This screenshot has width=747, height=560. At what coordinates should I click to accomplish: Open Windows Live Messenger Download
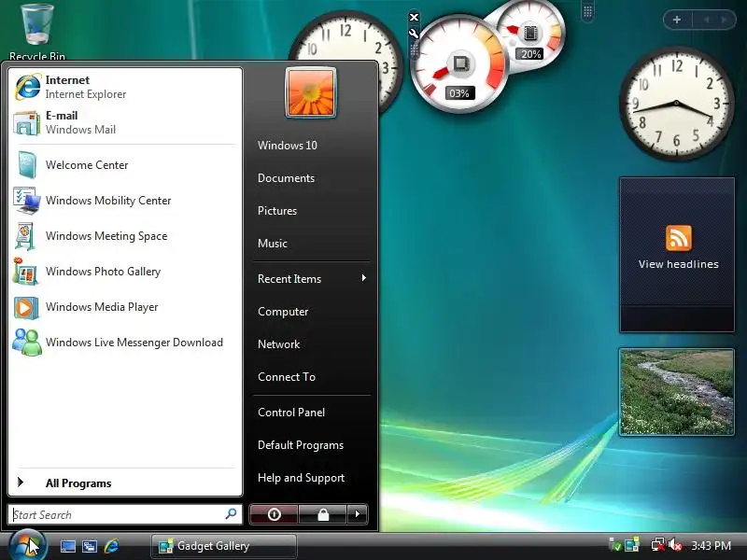125,343
